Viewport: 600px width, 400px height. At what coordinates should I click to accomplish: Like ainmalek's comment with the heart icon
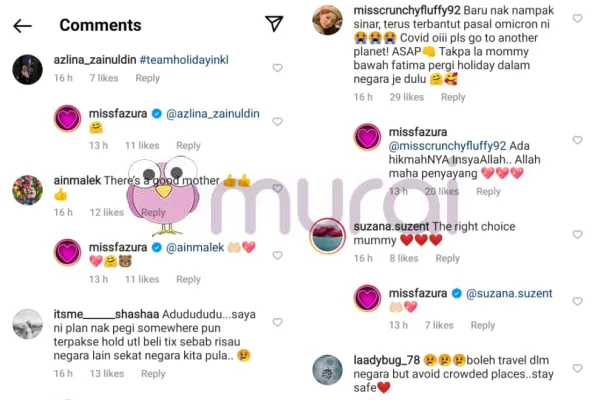[x=277, y=188]
